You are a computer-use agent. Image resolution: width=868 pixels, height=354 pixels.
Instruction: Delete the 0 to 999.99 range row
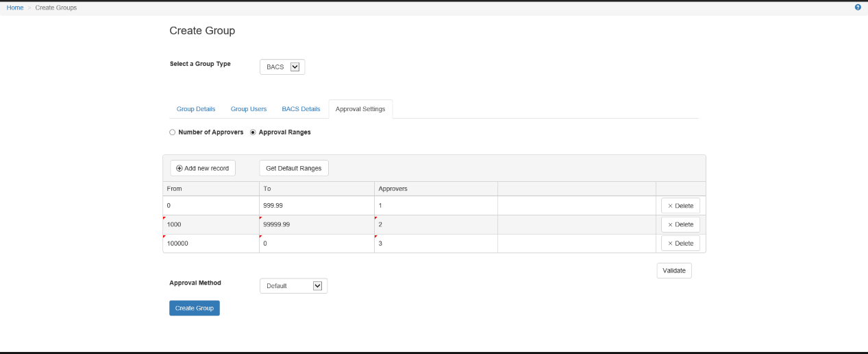point(680,205)
